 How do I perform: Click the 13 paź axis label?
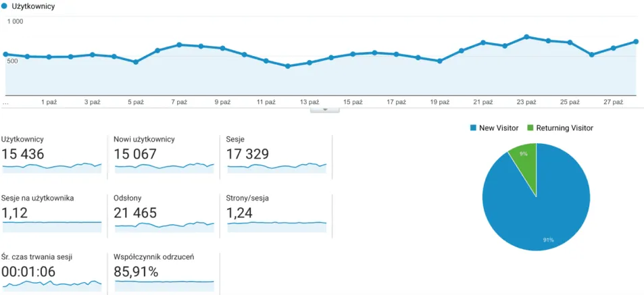tap(309, 103)
